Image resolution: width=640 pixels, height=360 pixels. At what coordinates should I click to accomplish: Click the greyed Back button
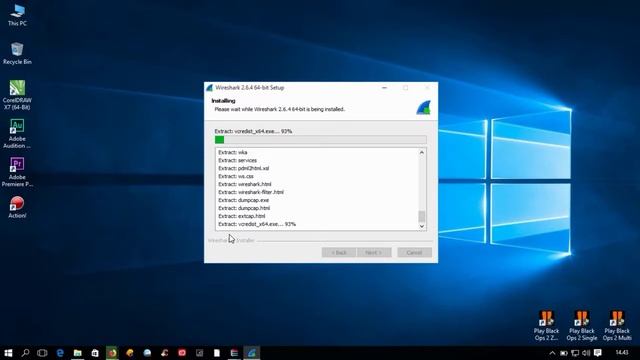pyautogui.click(x=338, y=253)
